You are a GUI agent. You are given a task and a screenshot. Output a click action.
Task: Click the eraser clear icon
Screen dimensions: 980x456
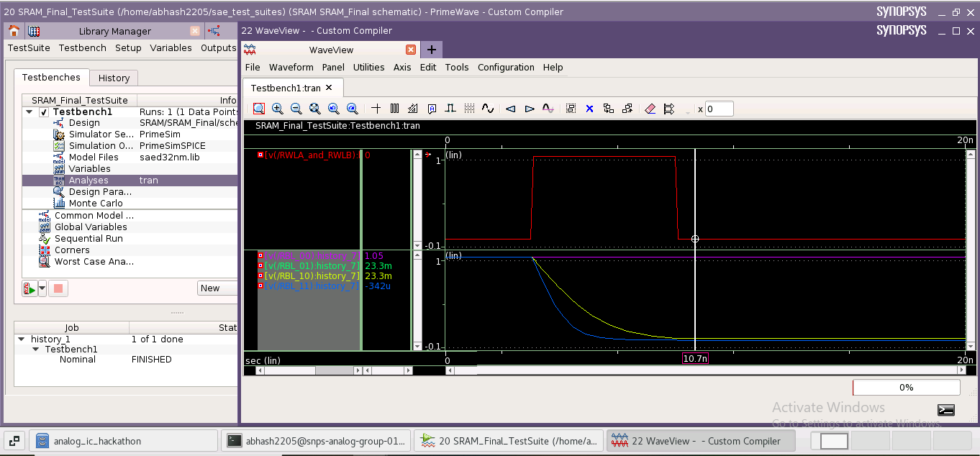pos(650,109)
